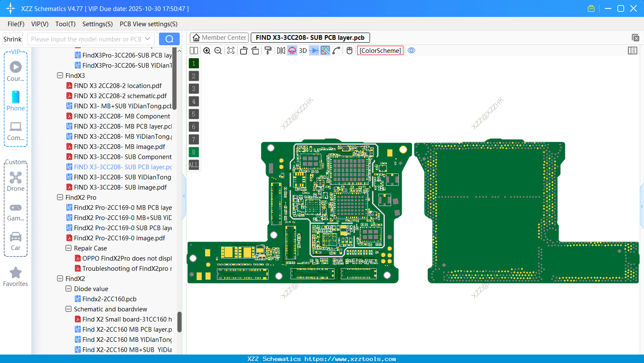Click the Shrink button
644x363 pixels.
pyautogui.click(x=13, y=39)
